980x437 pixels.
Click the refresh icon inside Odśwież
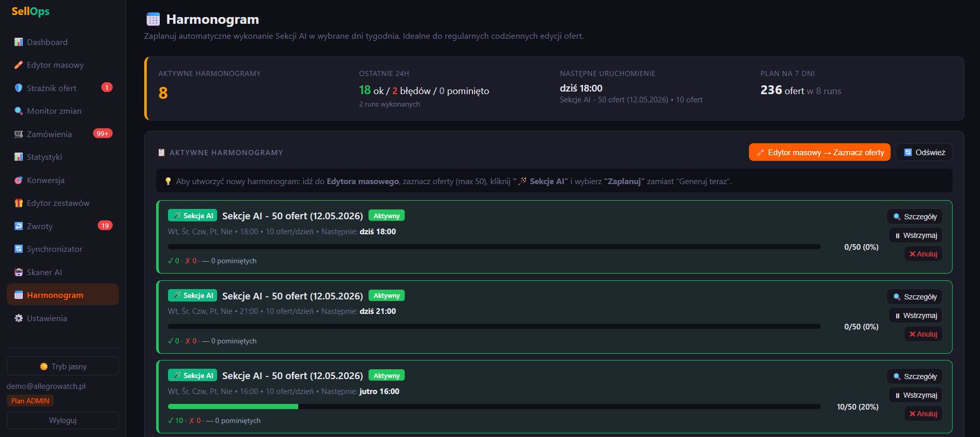[908, 152]
